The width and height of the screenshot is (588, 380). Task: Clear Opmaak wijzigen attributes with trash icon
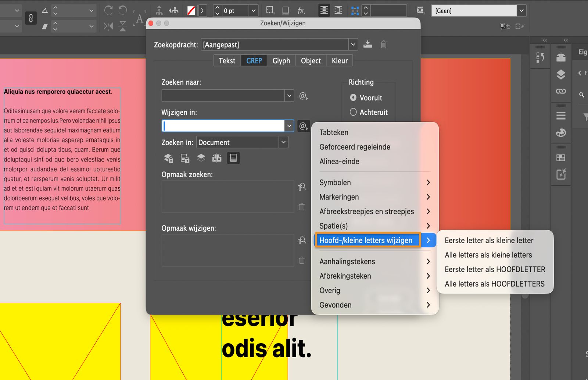point(302,260)
